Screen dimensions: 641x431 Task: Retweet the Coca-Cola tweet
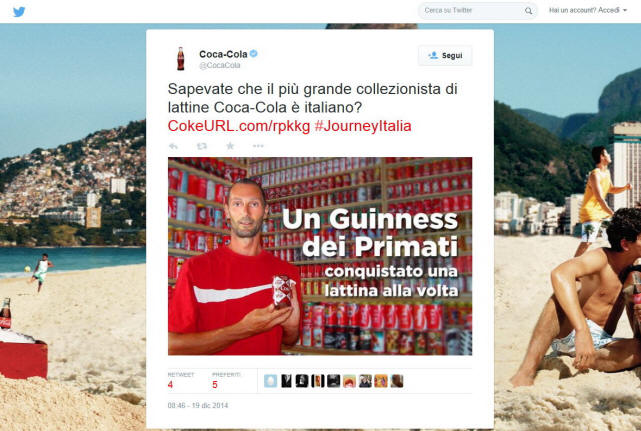click(x=202, y=146)
